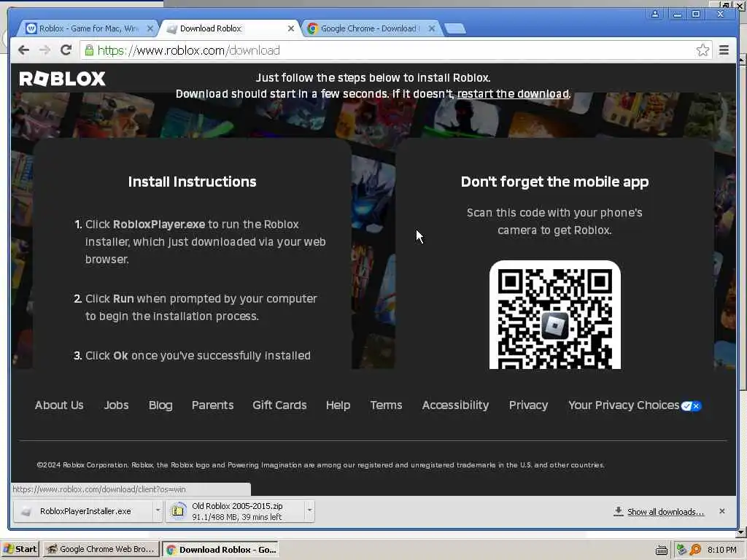Click the keyboard icon in system tray
The image size is (747, 560).
pyautogui.click(x=661, y=550)
